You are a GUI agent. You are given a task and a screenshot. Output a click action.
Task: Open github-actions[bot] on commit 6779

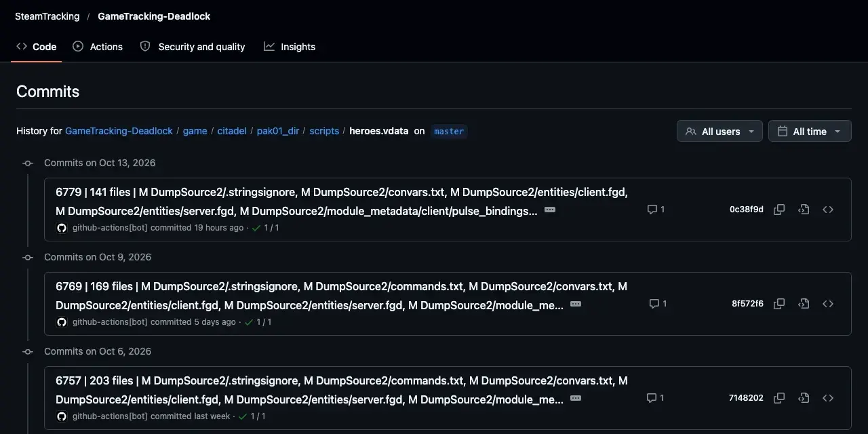coord(110,228)
